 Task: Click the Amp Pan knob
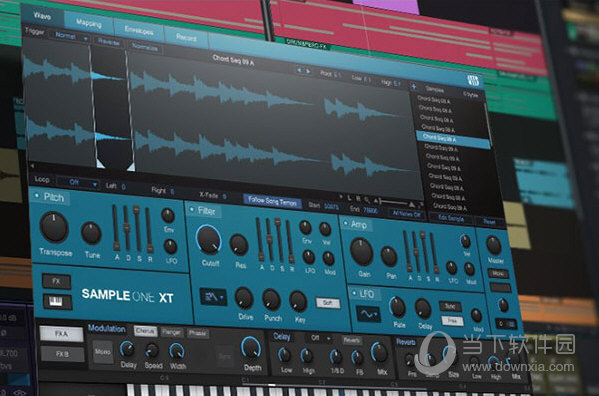pos(389,257)
